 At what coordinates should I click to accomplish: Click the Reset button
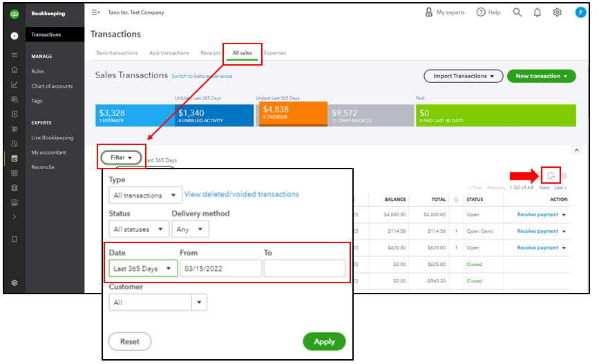tap(130, 341)
